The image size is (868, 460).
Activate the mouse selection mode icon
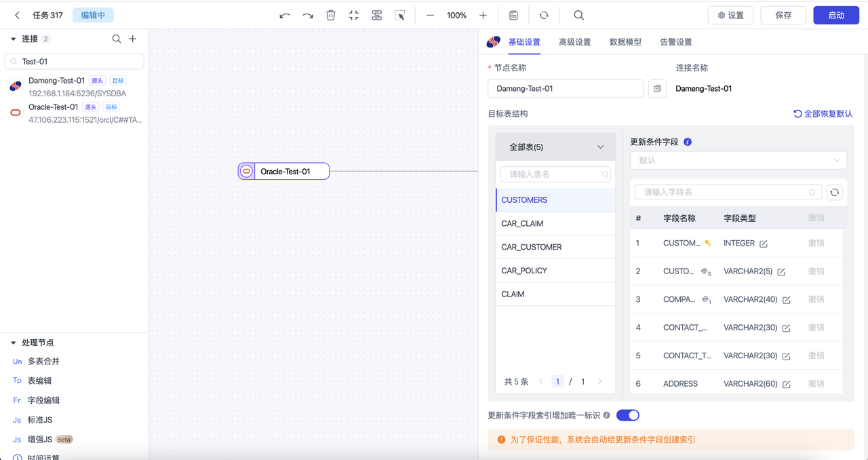tap(400, 15)
